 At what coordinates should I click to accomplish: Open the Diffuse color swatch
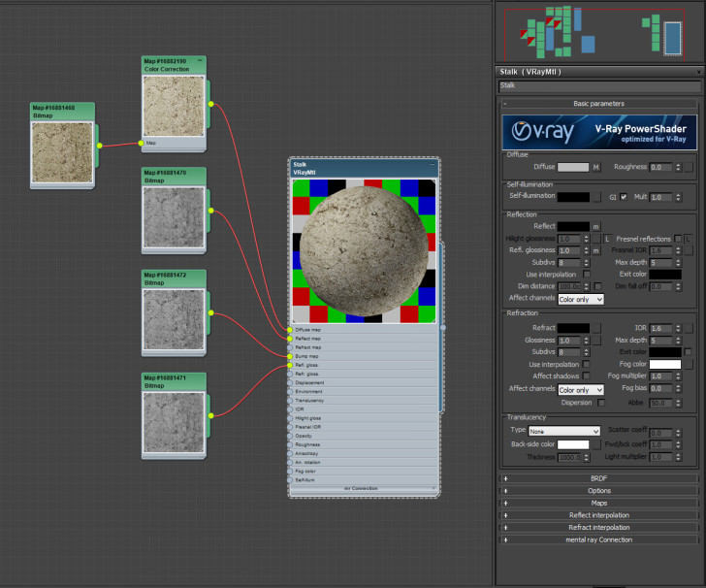(x=573, y=167)
